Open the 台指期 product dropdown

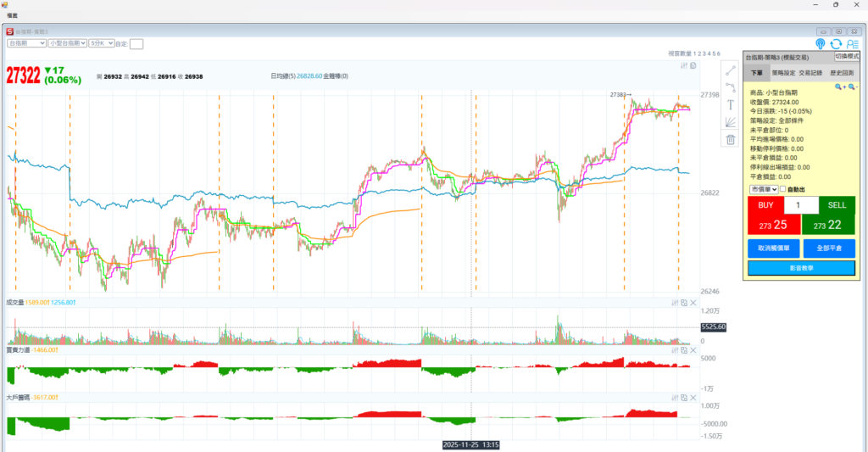[26, 43]
